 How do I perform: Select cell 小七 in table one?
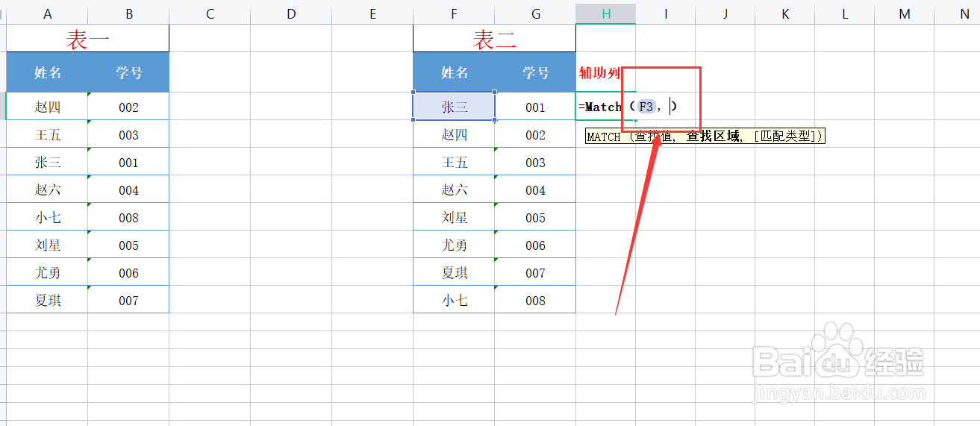(48, 217)
